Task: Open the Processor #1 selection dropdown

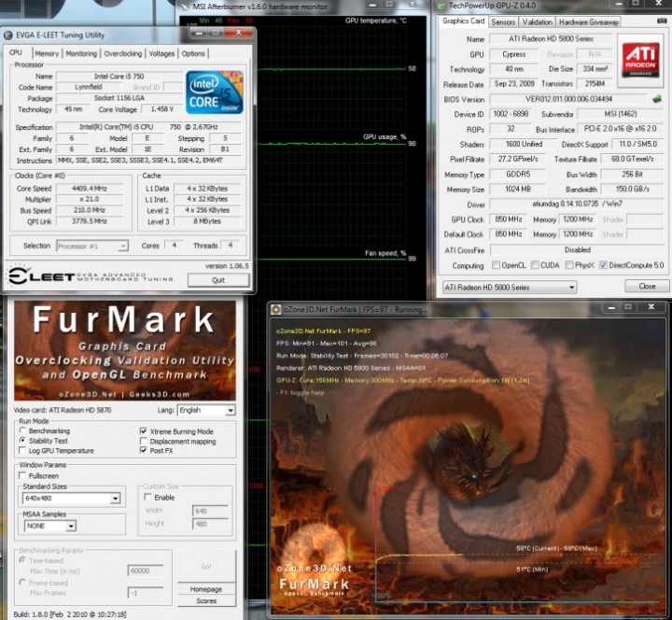Action: [x=92, y=247]
